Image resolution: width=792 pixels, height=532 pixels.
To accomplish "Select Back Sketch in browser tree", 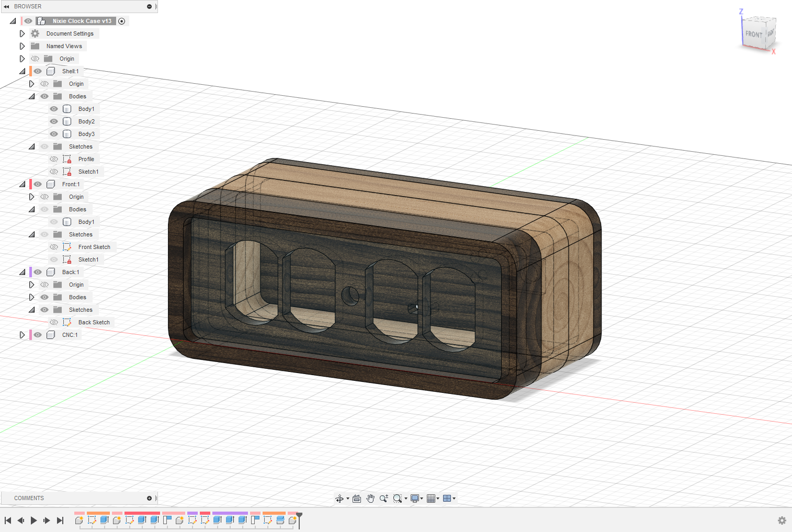I will pyautogui.click(x=94, y=322).
